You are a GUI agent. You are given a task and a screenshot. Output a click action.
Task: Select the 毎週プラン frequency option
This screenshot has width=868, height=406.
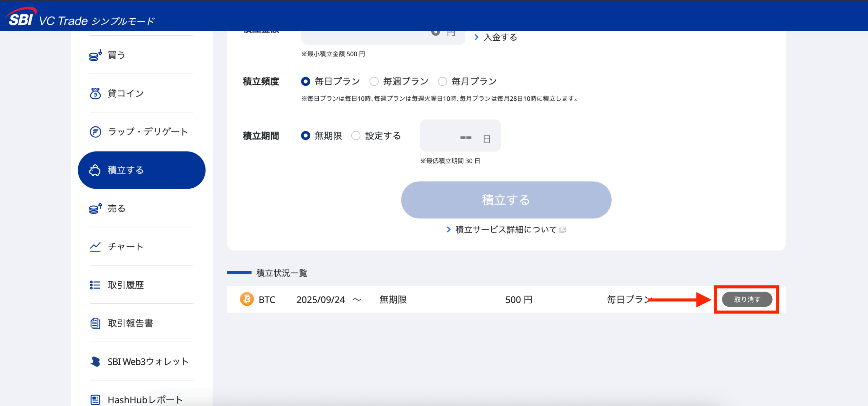(374, 81)
